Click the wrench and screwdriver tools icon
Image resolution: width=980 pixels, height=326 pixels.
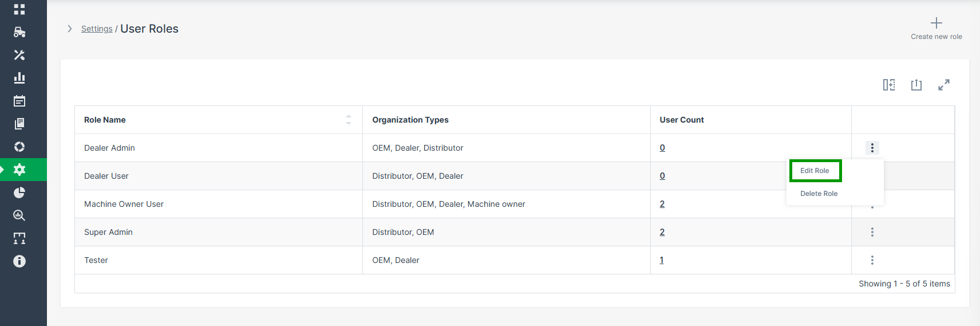click(19, 55)
